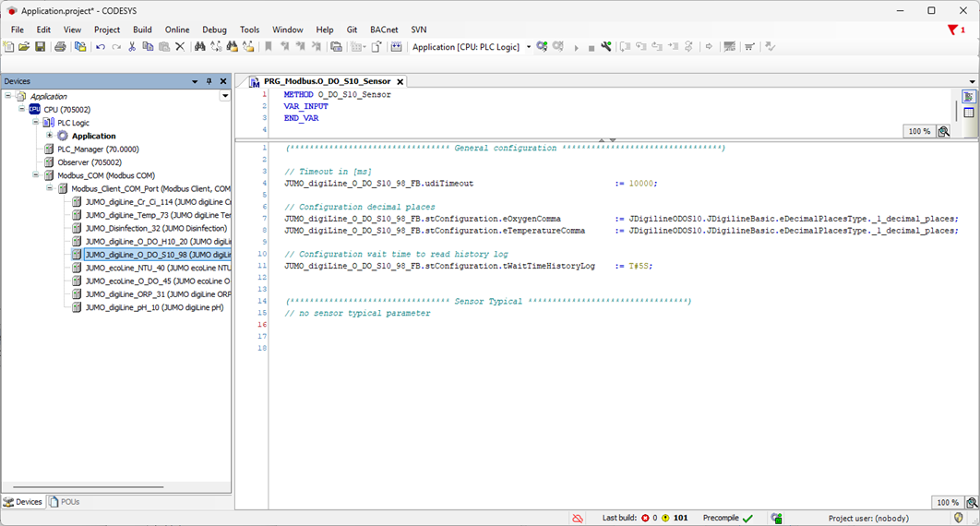
Task: Open the Project menu
Action: click(x=107, y=30)
